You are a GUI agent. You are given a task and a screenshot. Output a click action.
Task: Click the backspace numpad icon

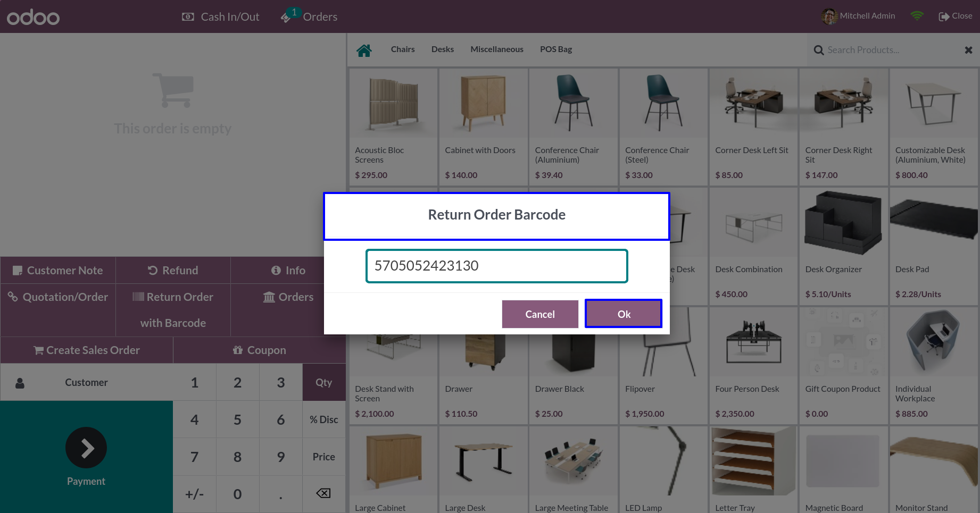point(323,493)
